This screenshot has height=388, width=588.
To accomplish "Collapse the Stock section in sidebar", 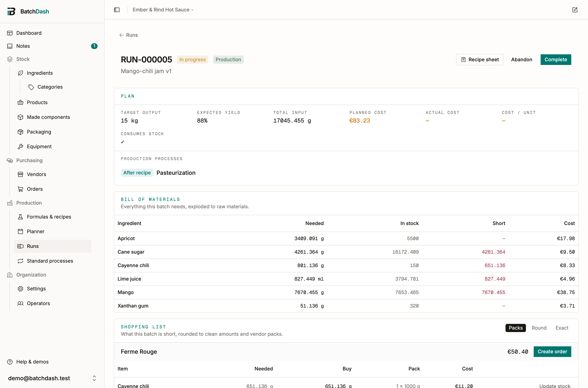I will click(x=23, y=59).
